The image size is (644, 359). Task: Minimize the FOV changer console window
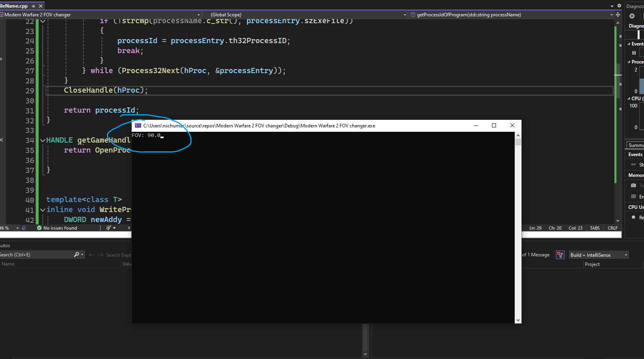[x=476, y=125]
